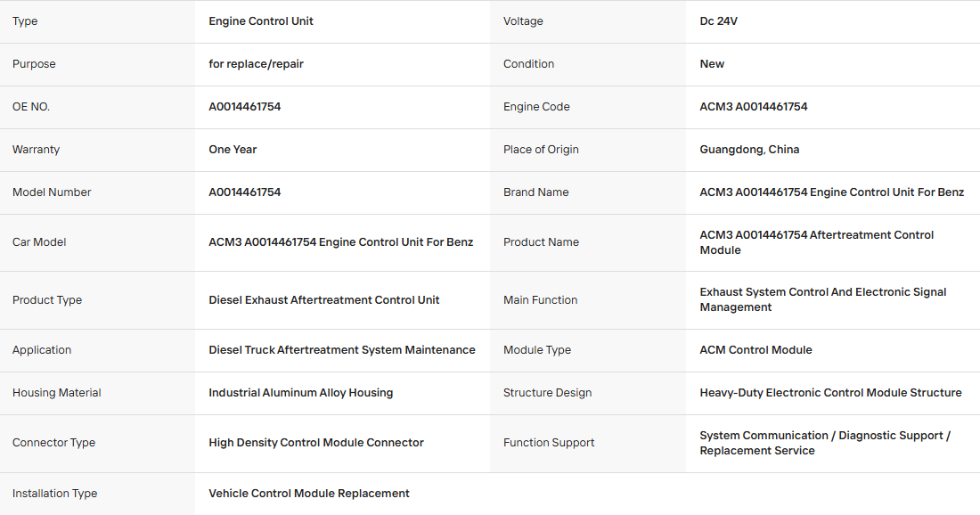Screen dimensions: 980x515
Task: Select the Engine Code value 'ACM3 A0014461754'
Action: 754,107
